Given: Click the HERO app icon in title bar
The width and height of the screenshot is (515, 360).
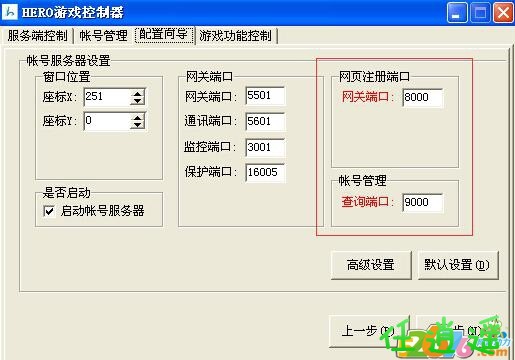Looking at the screenshot, I should [10, 12].
